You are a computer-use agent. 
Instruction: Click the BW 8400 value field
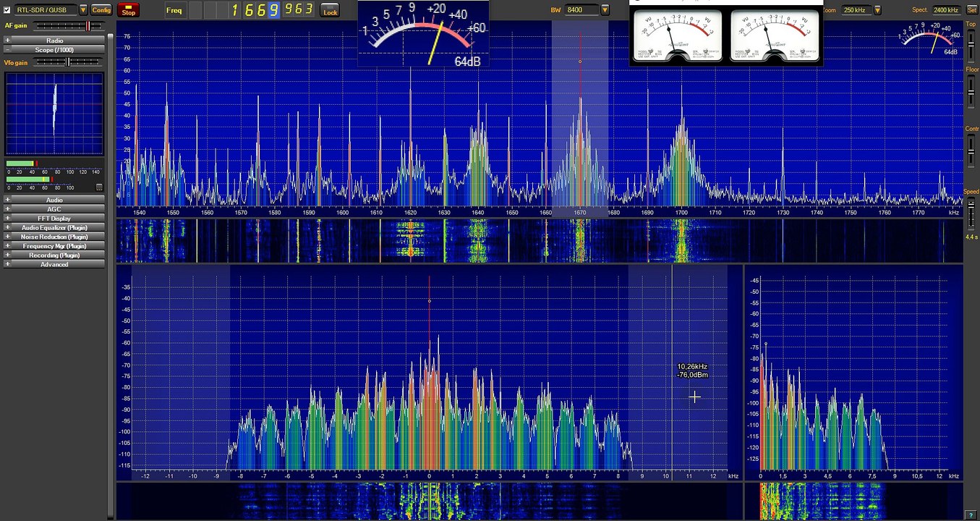tap(582, 10)
